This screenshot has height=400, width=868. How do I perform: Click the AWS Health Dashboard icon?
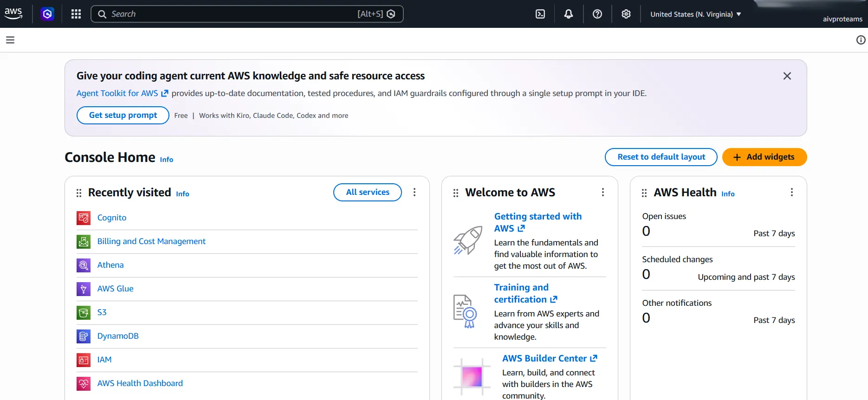84,383
